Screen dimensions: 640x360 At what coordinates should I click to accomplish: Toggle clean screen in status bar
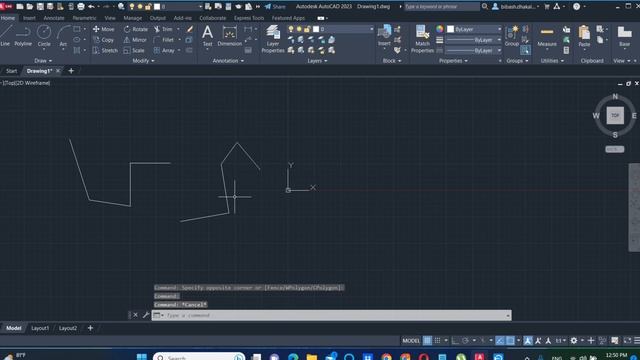coord(627,340)
